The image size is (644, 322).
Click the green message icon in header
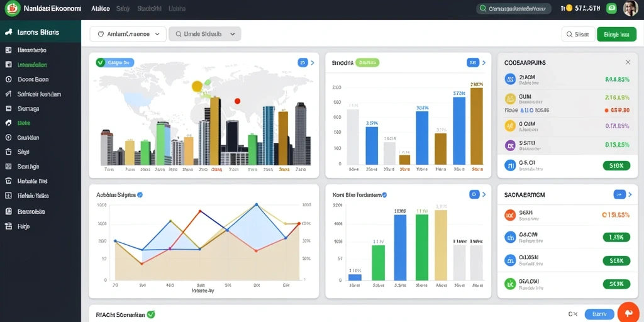click(611, 8)
